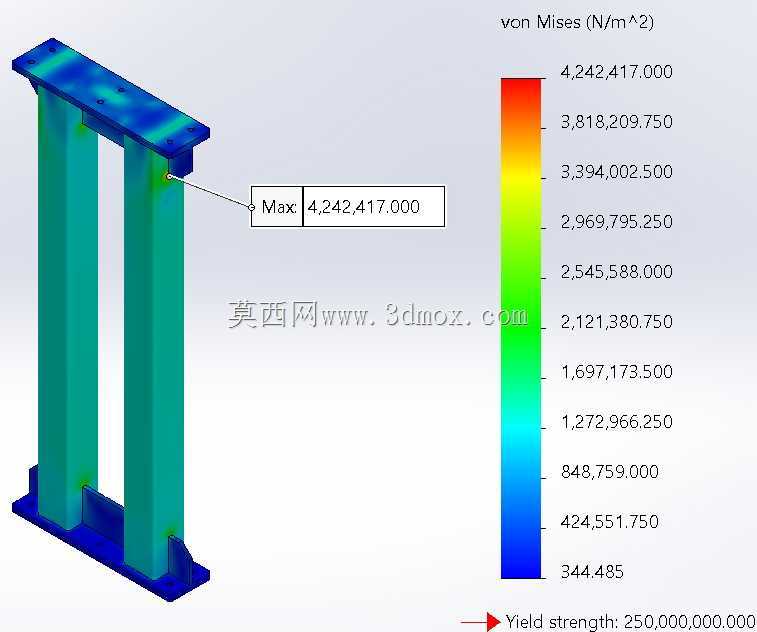
Task: Click the von Mises color legend bar
Action: pyautogui.click(x=521, y=328)
